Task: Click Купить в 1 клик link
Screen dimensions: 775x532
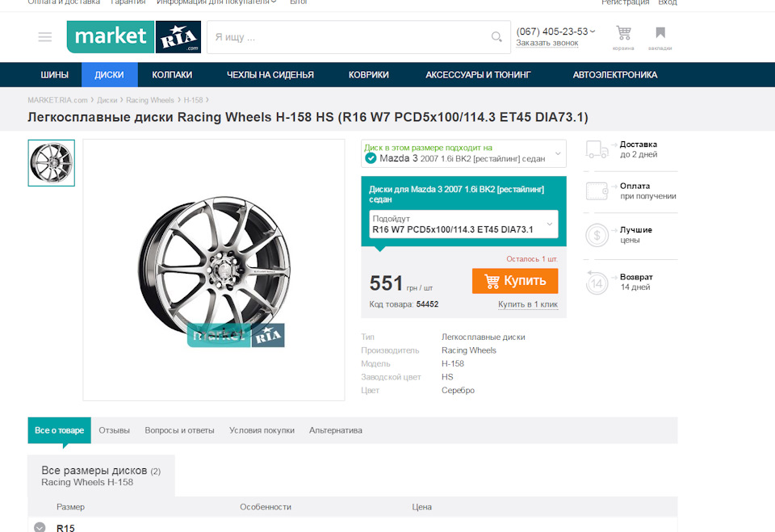Action: pos(528,304)
